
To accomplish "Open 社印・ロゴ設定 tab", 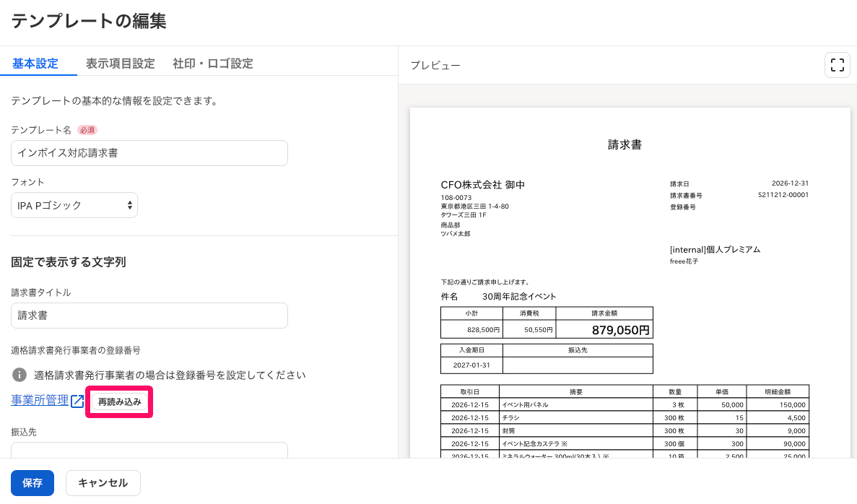I will coord(212,64).
